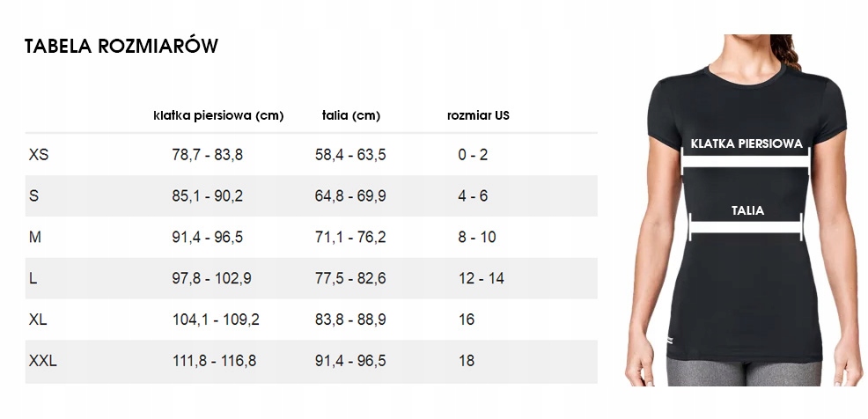Click the XXL size row label

42,361
